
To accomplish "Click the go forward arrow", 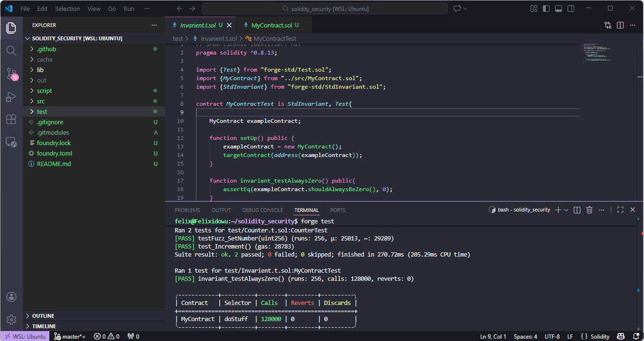I will pos(192,9).
